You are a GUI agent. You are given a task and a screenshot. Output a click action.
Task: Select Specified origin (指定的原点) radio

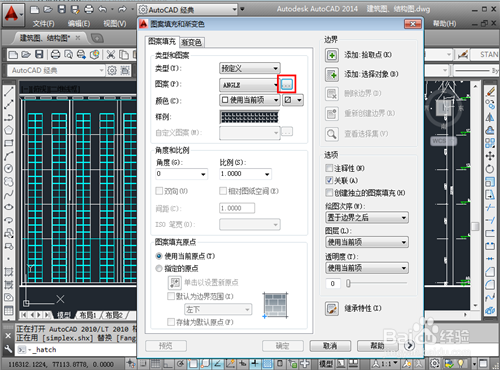point(159,268)
